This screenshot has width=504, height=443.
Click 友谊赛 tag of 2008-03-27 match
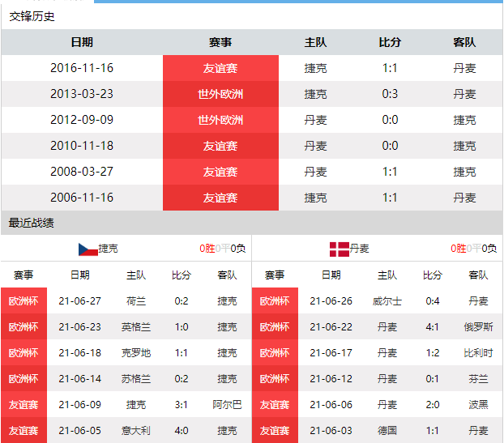221,172
